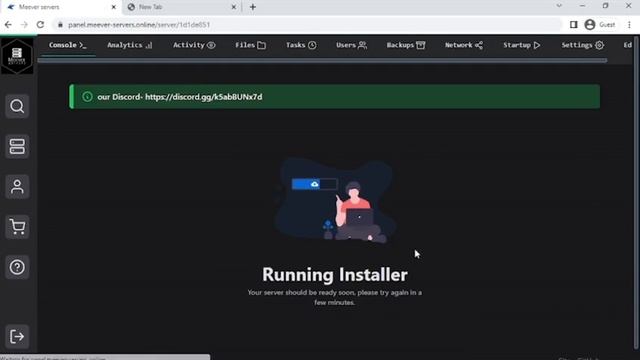Click the Discord invite text in the banner
640x360 pixels.
pos(180,97)
